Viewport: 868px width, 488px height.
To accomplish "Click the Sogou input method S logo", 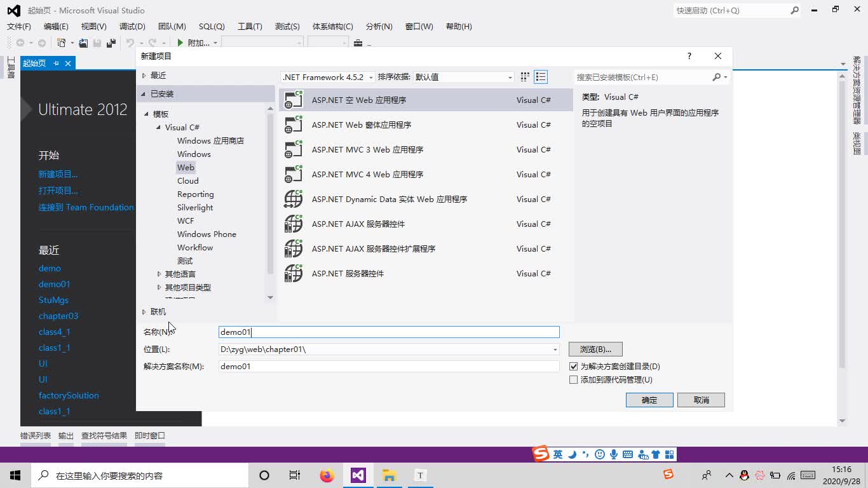I will coord(541,454).
